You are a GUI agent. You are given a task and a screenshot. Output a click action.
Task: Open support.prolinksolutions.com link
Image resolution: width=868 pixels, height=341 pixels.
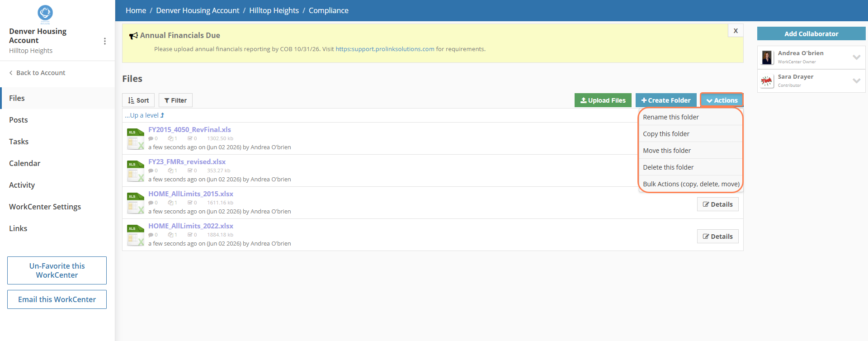point(385,49)
